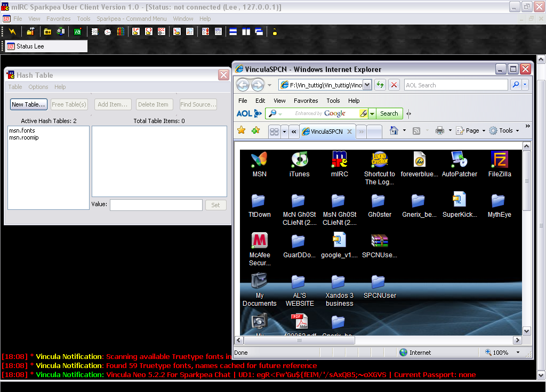546x392 pixels.
Task: Click the magnifier search button beside AOL Search
Action: tap(516, 85)
